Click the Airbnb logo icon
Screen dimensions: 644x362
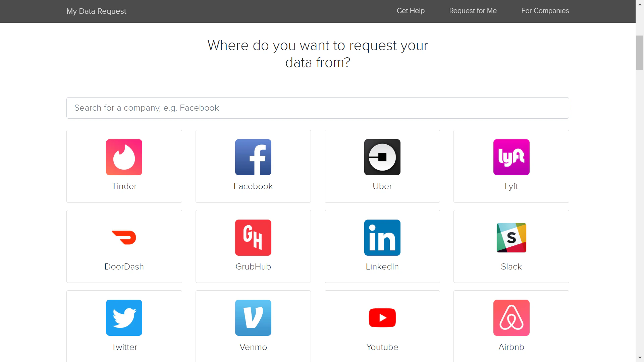[511, 318]
